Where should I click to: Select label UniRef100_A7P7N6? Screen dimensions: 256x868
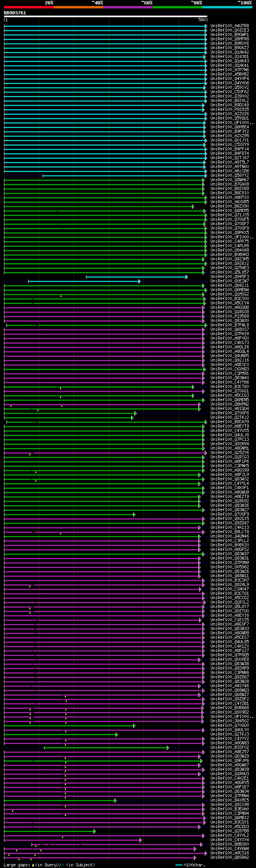pos(230,70)
